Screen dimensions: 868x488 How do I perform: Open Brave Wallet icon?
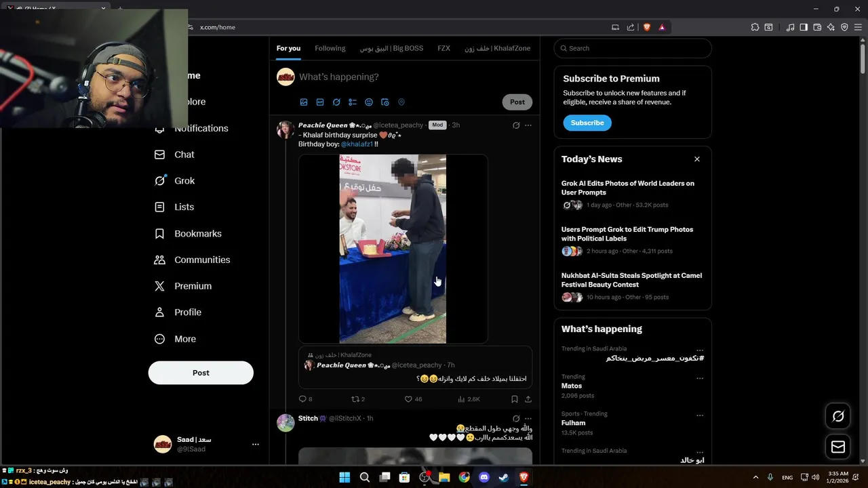[x=817, y=27]
